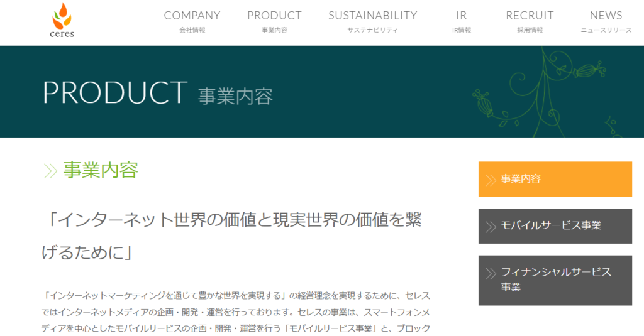The image size is (644, 336).
Task: Click the ceres flame logo
Action: pyautogui.click(x=63, y=20)
